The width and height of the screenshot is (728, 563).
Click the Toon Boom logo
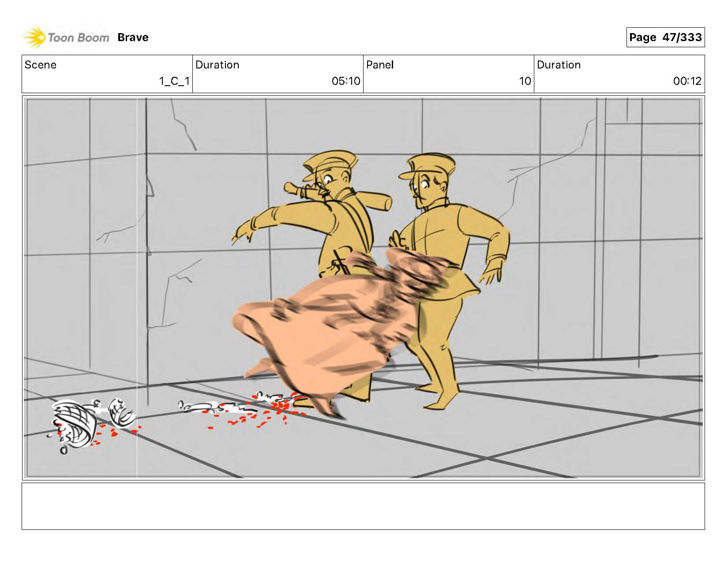click(x=66, y=38)
